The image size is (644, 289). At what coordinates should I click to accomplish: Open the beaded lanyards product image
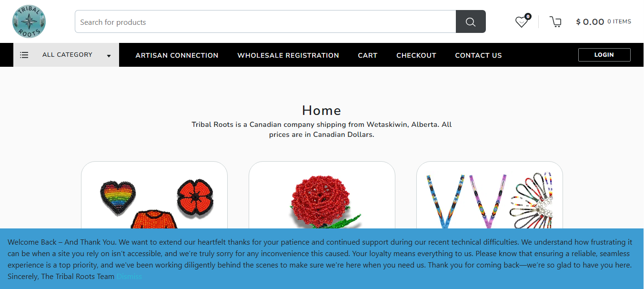[x=489, y=200]
